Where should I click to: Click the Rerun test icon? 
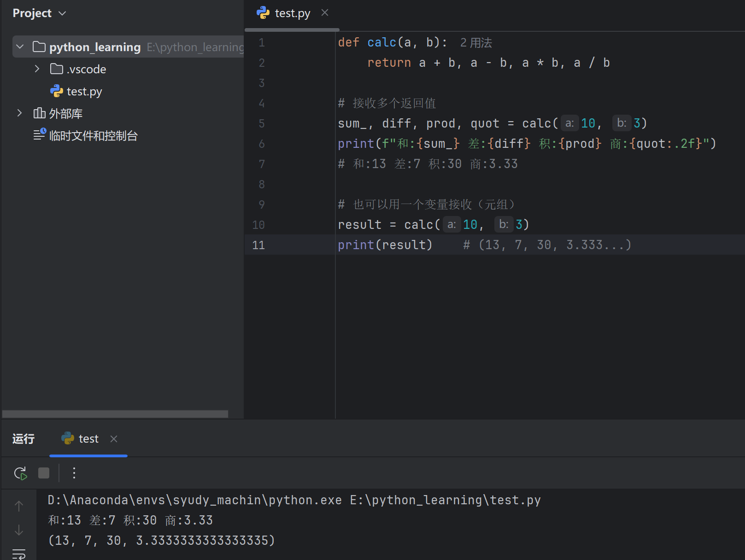[21, 473]
